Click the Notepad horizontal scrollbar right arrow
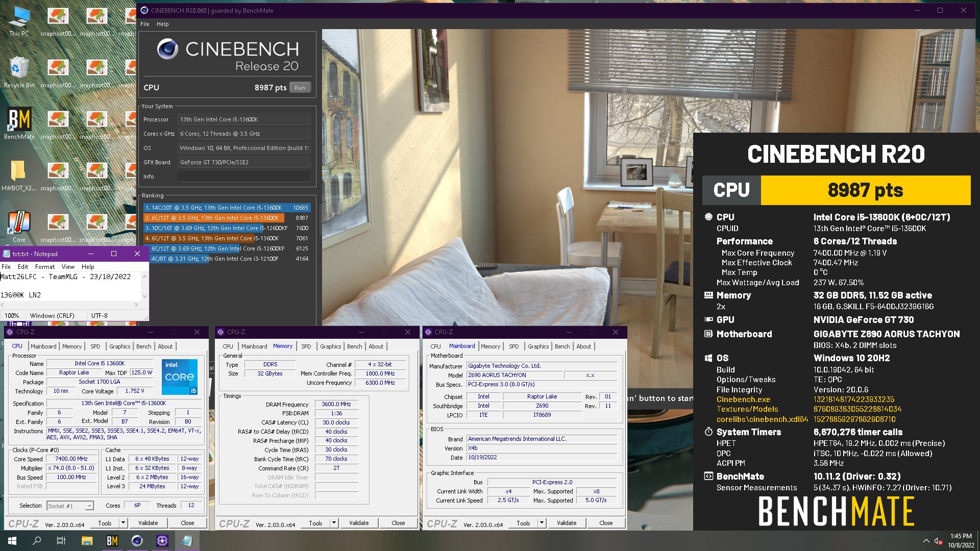Screen dimensions: 980x551 136,305
